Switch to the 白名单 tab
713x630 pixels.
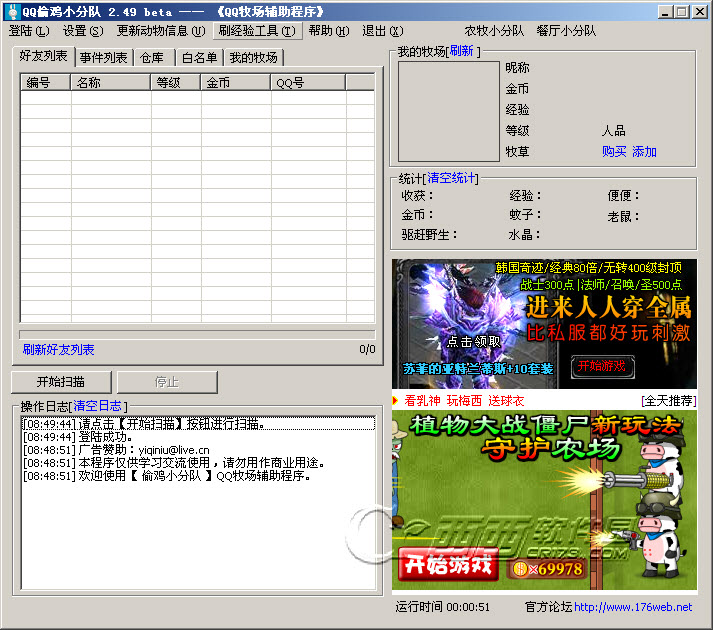click(x=200, y=58)
